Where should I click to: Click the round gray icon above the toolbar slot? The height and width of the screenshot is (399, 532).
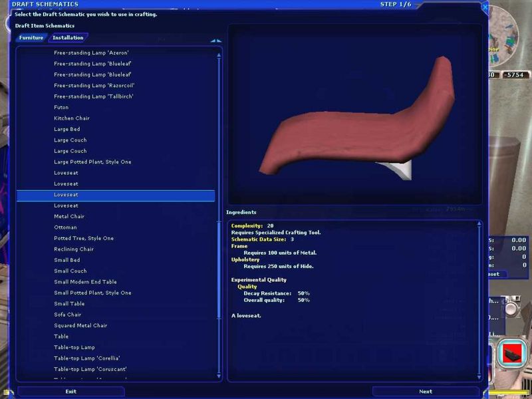click(512, 307)
